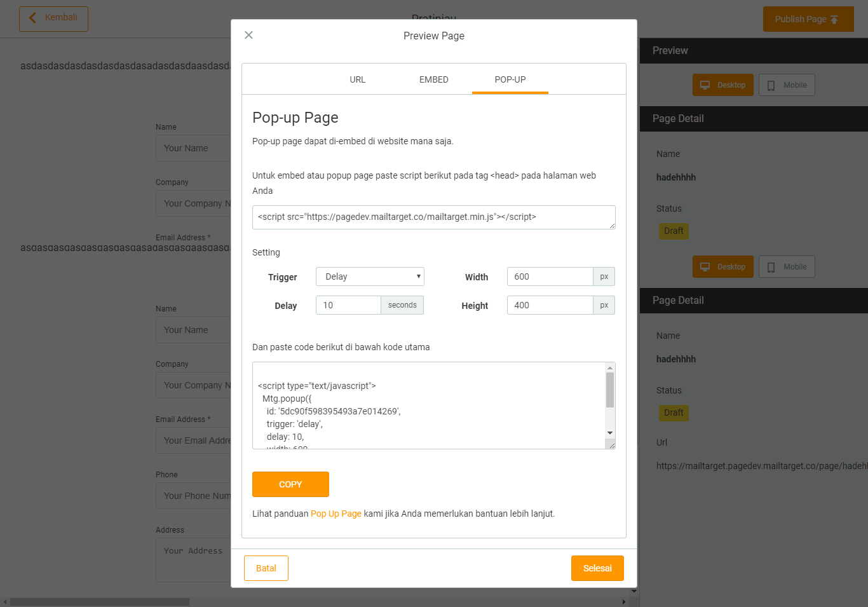Screen dimensions: 868x607
Task: Click the Delay seconds input field
Action: pyautogui.click(x=348, y=305)
